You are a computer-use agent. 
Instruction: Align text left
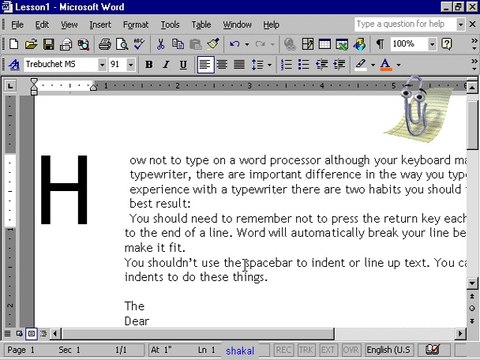205,64
